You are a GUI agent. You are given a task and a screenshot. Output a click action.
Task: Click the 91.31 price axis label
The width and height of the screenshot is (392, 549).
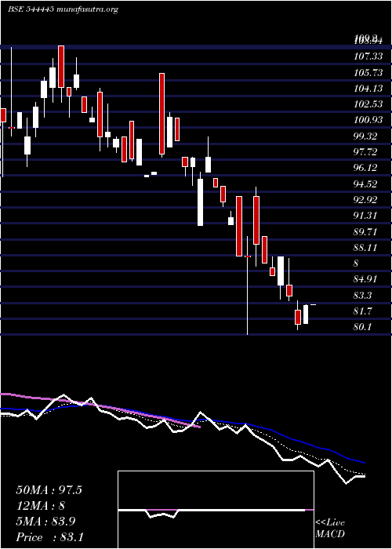(x=365, y=216)
